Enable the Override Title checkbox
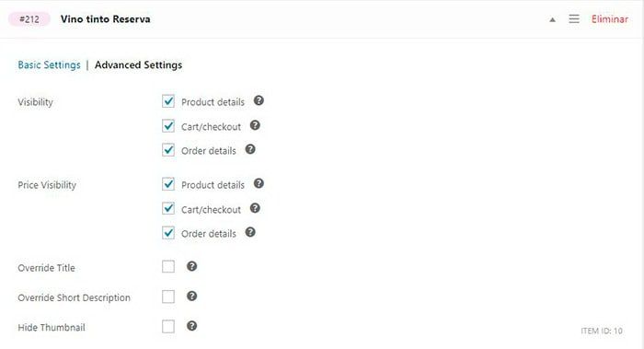Viewport: 644px width, 349px height. point(168,267)
